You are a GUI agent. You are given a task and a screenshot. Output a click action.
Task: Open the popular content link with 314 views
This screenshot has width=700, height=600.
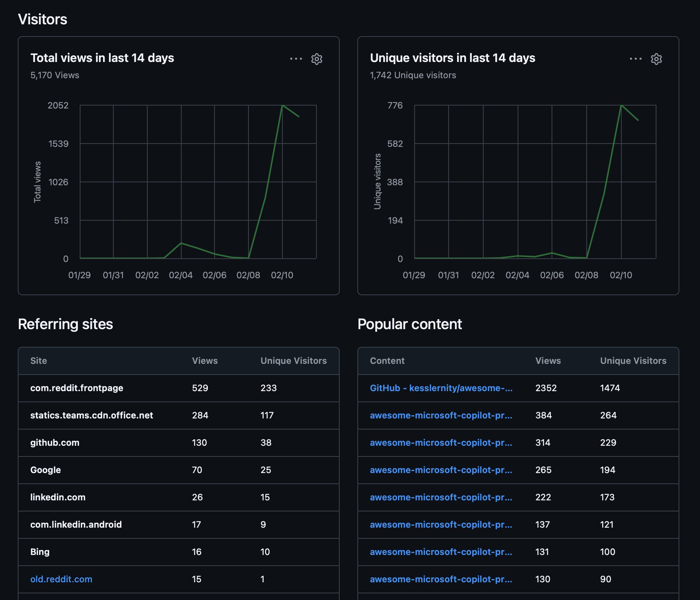click(x=441, y=442)
